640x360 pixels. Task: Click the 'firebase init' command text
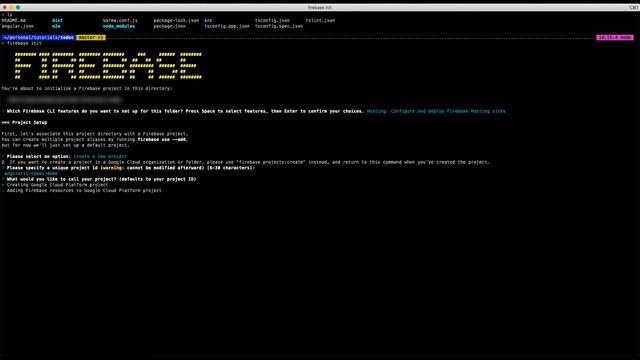[x=24, y=43]
